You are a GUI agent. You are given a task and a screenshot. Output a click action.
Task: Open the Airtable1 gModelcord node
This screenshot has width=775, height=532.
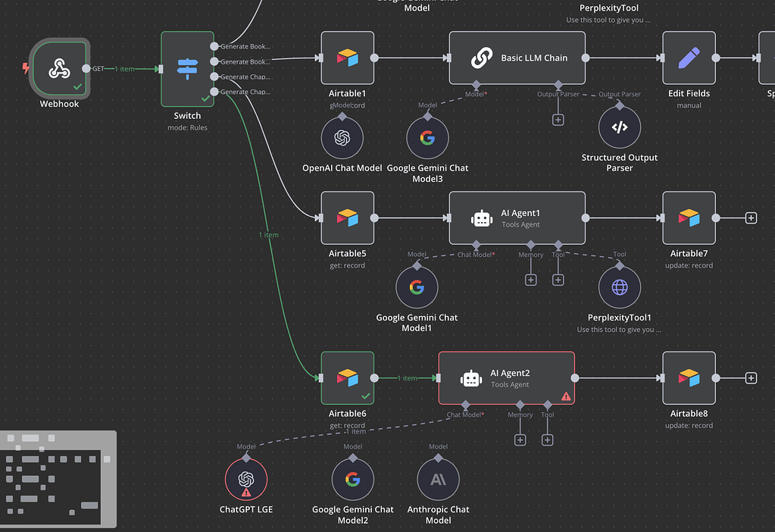coord(347,58)
